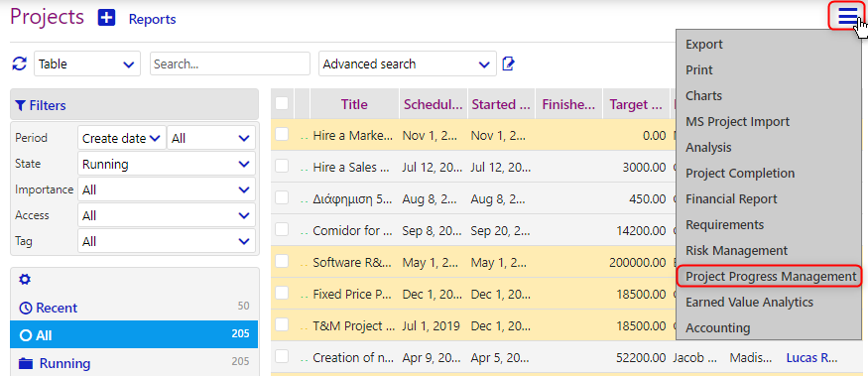Image resolution: width=868 pixels, height=376 pixels.
Task: Select Accounting from the menu
Action: point(769,327)
